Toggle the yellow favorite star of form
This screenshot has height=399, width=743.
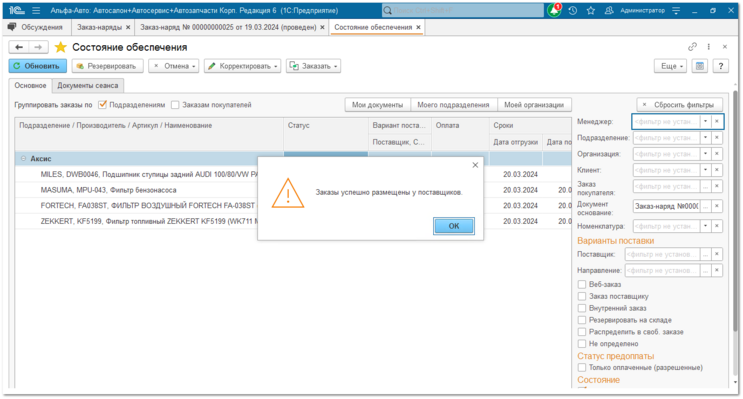[x=61, y=47]
